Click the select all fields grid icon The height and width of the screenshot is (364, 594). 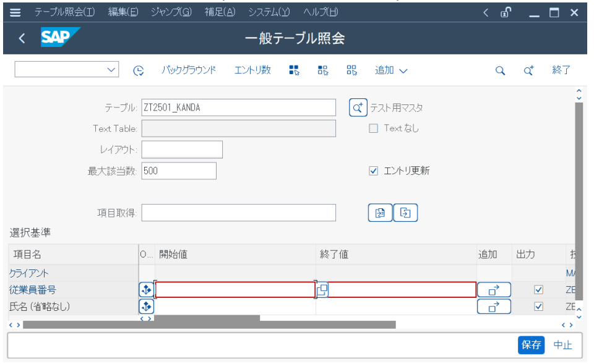click(294, 70)
